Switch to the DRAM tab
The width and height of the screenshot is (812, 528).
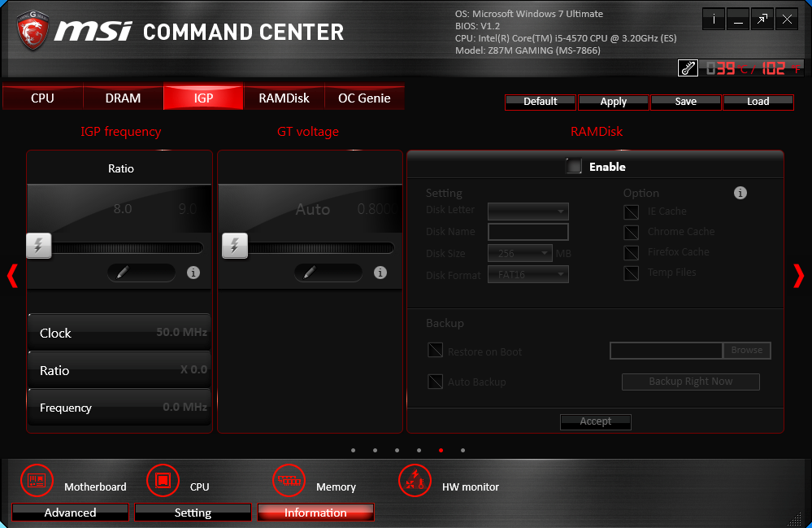tap(124, 98)
